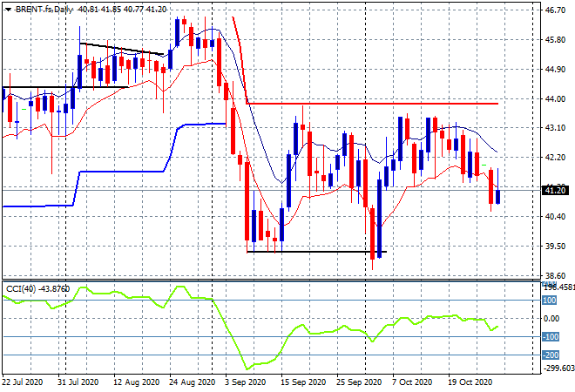Click the 24 Aug 2020 date label
575x392 pixels.
pos(193,382)
